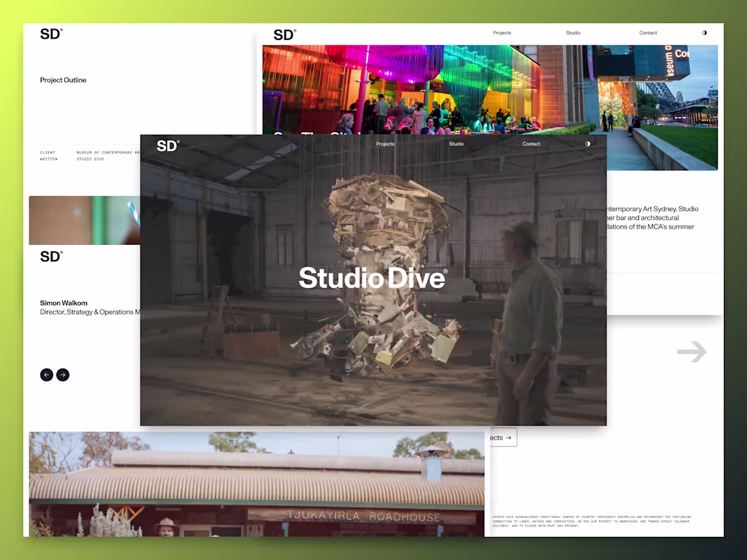Image resolution: width=747 pixels, height=560 pixels.
Task: Toggle dark mode on the video overlay header
Action: click(x=587, y=143)
